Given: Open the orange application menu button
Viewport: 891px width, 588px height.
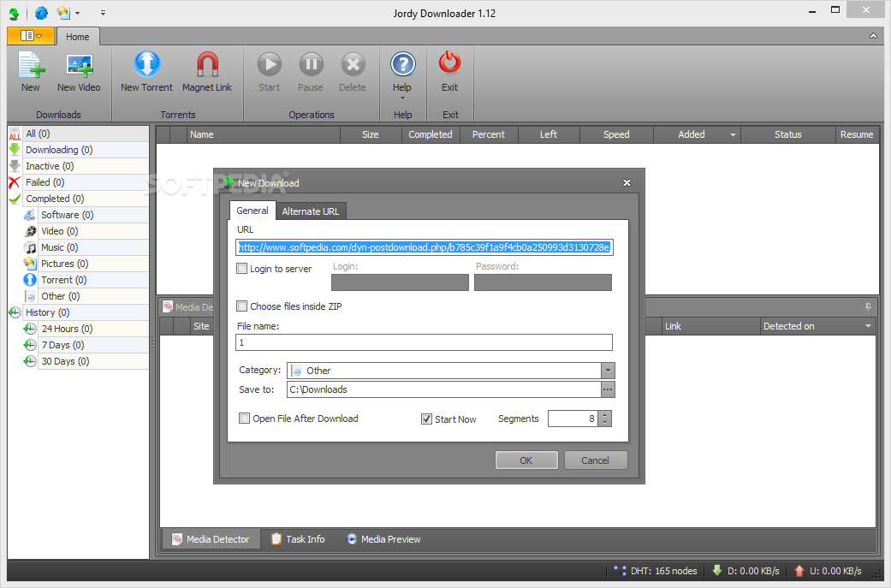Looking at the screenshot, I should tap(31, 36).
